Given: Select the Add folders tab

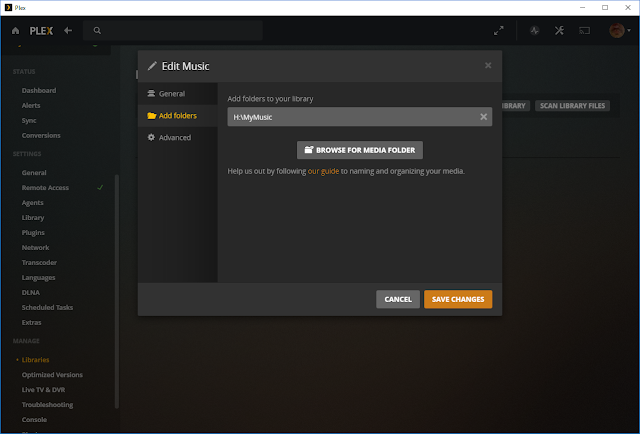Looking at the screenshot, I should click(x=178, y=116).
